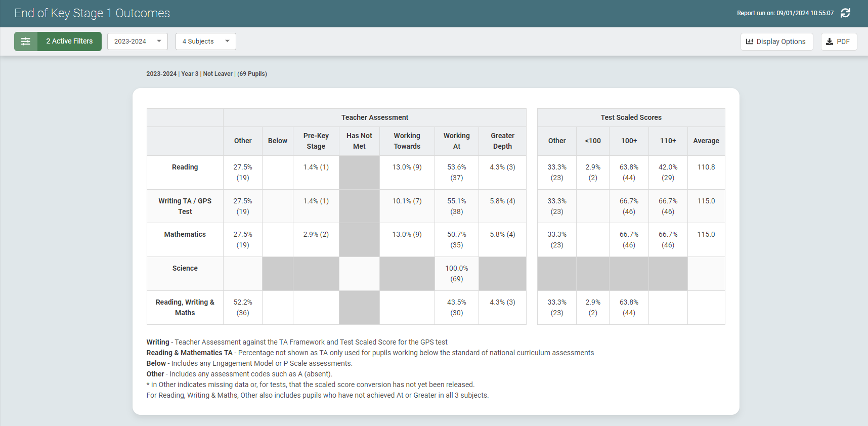Click the Test Scaled Scores heading
Viewport: 868px width, 426px height.
tap(631, 117)
